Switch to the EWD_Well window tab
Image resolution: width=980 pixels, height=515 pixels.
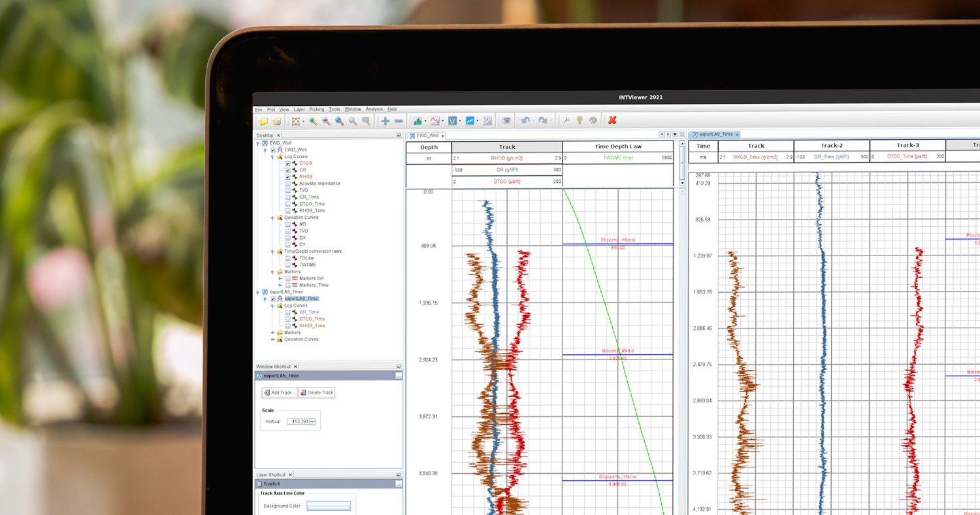[426, 135]
